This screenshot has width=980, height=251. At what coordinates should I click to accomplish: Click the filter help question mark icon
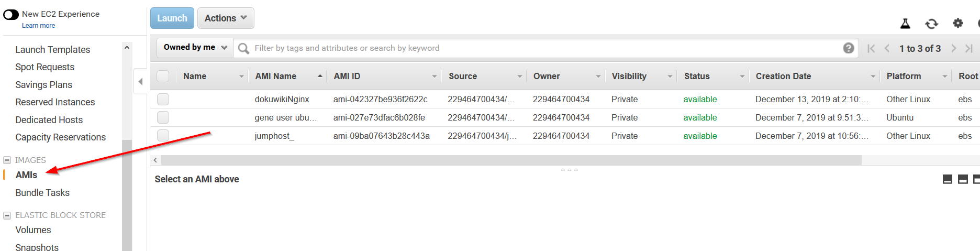point(849,48)
